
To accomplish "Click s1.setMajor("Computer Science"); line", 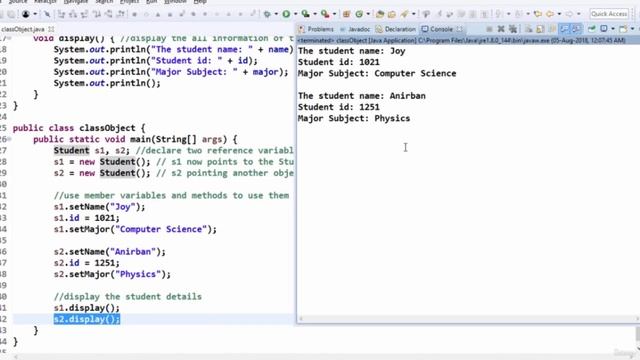I will [x=135, y=229].
